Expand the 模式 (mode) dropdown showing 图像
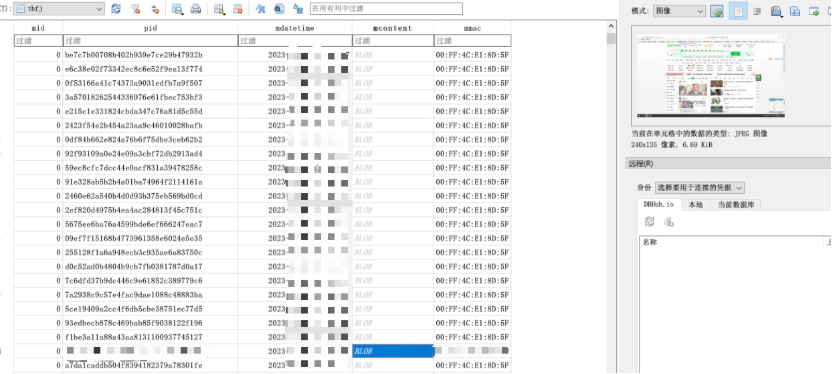The image size is (832, 374). (679, 11)
